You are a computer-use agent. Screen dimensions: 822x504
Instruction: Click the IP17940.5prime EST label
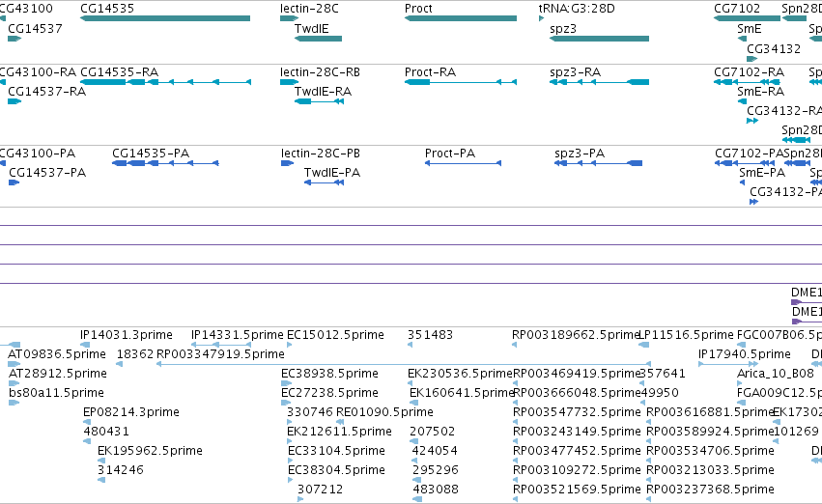pyautogui.click(x=745, y=353)
